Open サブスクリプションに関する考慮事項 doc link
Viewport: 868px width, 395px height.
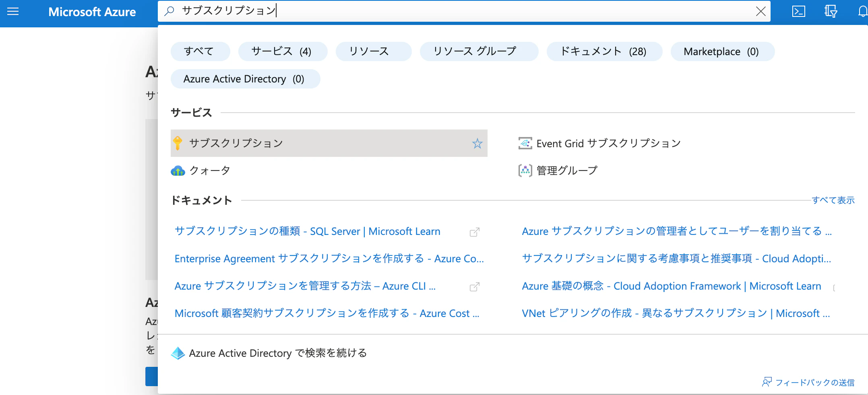676,259
